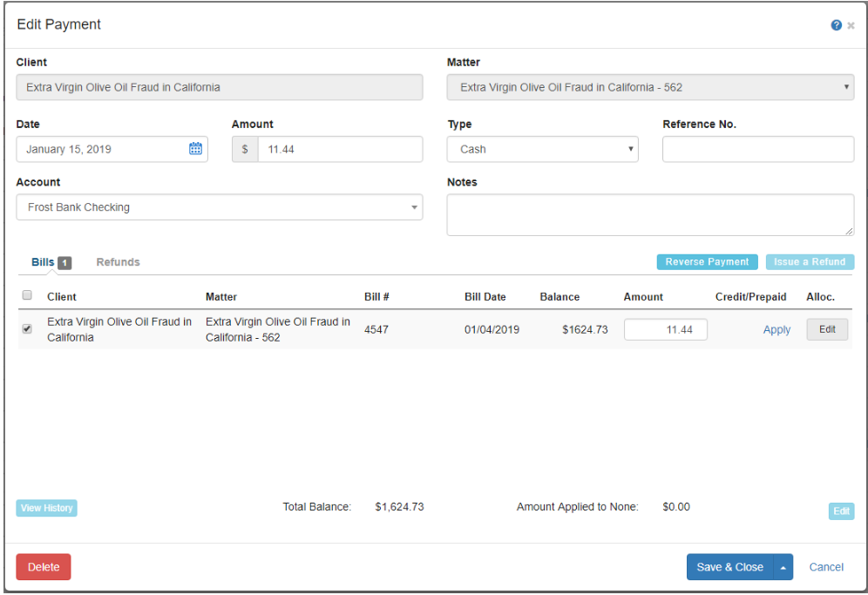Click the Delete payment button

coord(44,567)
